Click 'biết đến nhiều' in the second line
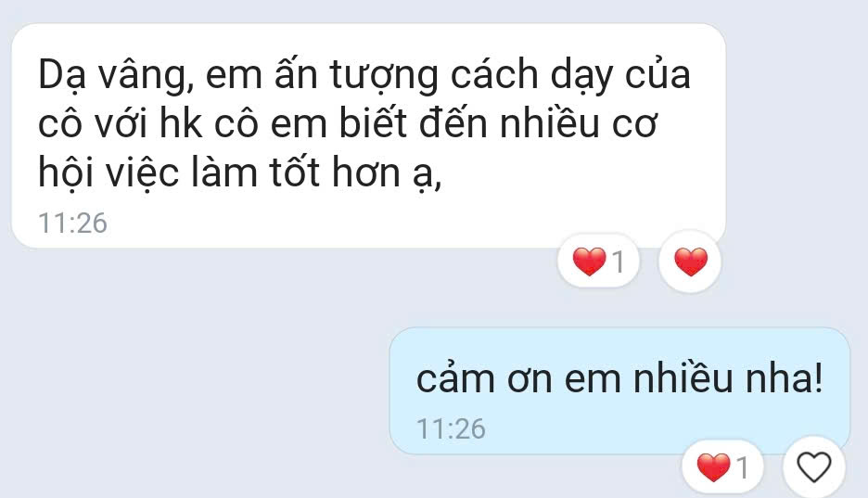Image resolution: width=868 pixels, height=498 pixels. coord(469,123)
